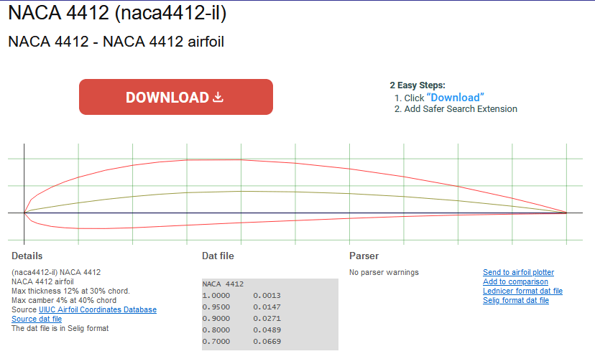Open the Lednicer format dat file link
This screenshot has width=595, height=364.
coord(522,291)
